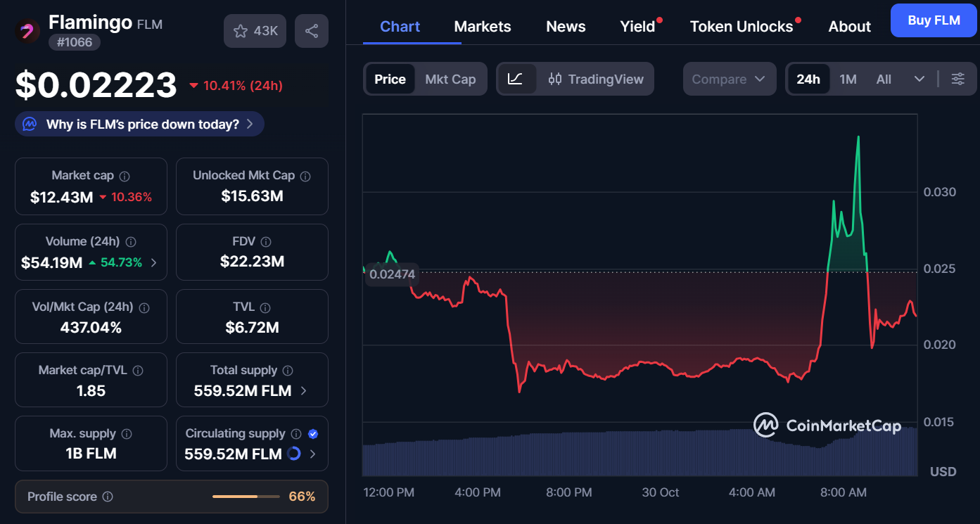980x524 pixels.
Task: Click the Market cap info icon
Action: (x=125, y=176)
